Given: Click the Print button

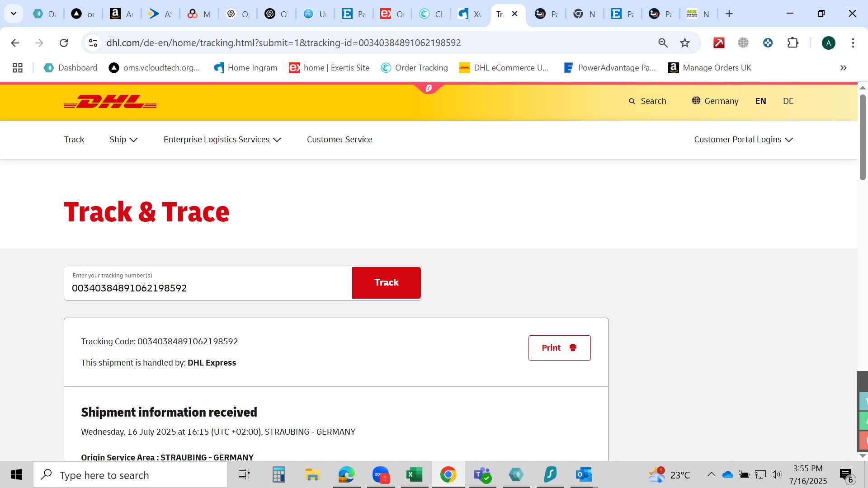Looking at the screenshot, I should (x=559, y=348).
